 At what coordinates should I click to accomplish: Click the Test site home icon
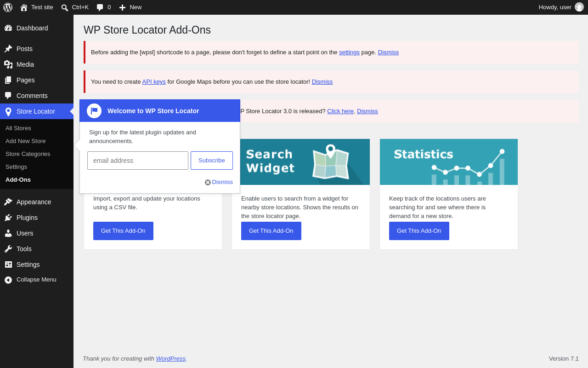pyautogui.click(x=24, y=7)
